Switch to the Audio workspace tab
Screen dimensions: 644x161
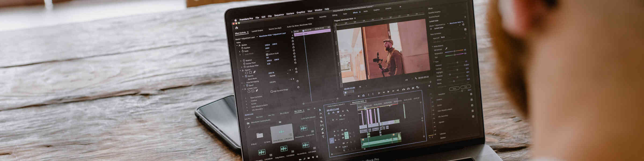click(365, 12)
